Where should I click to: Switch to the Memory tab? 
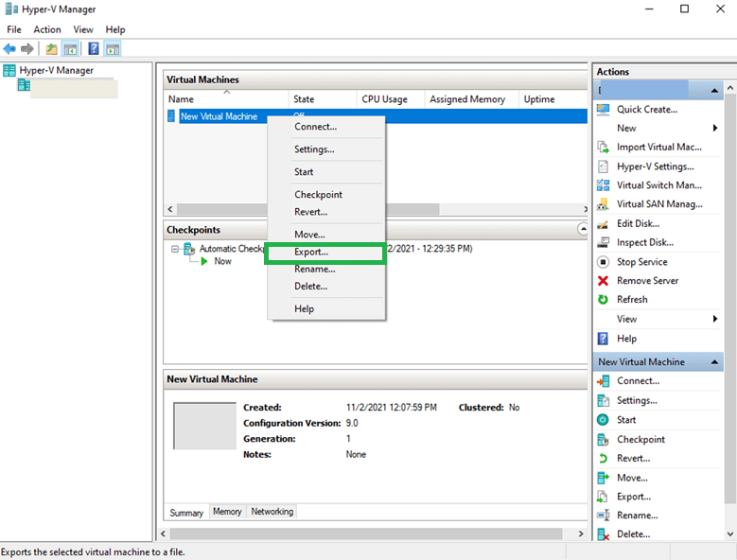coord(227,512)
